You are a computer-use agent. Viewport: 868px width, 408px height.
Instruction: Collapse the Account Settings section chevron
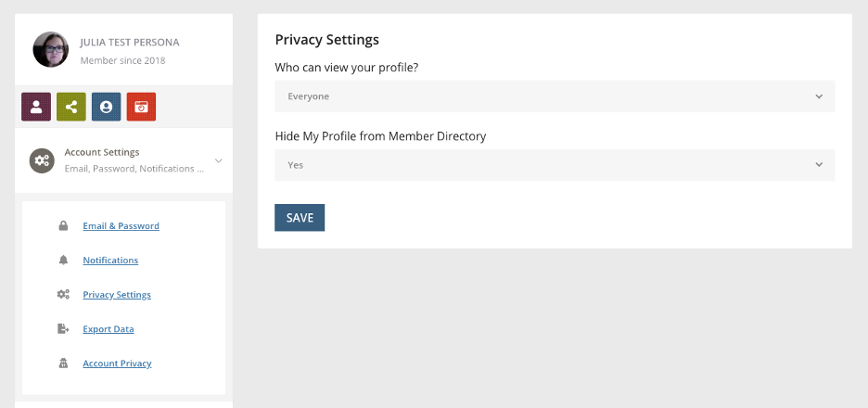(x=219, y=160)
